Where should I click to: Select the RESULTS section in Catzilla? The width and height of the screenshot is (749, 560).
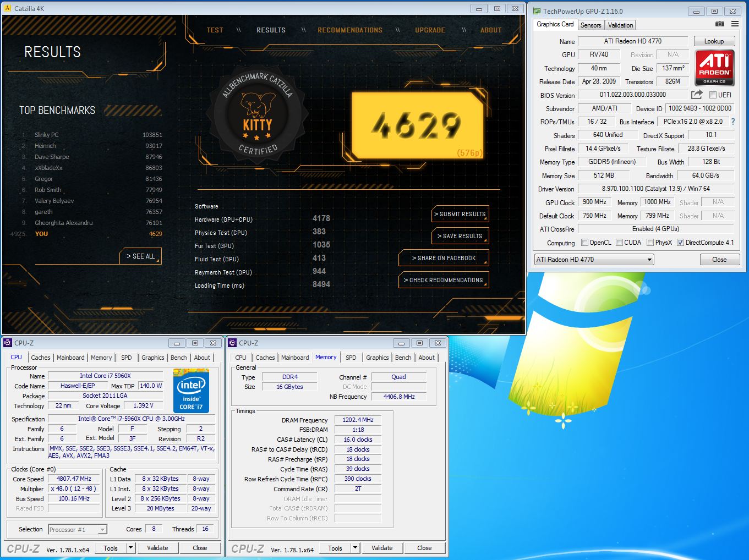coord(271,30)
